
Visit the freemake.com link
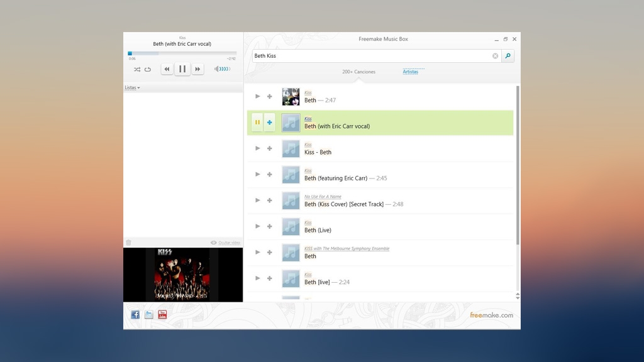click(492, 315)
